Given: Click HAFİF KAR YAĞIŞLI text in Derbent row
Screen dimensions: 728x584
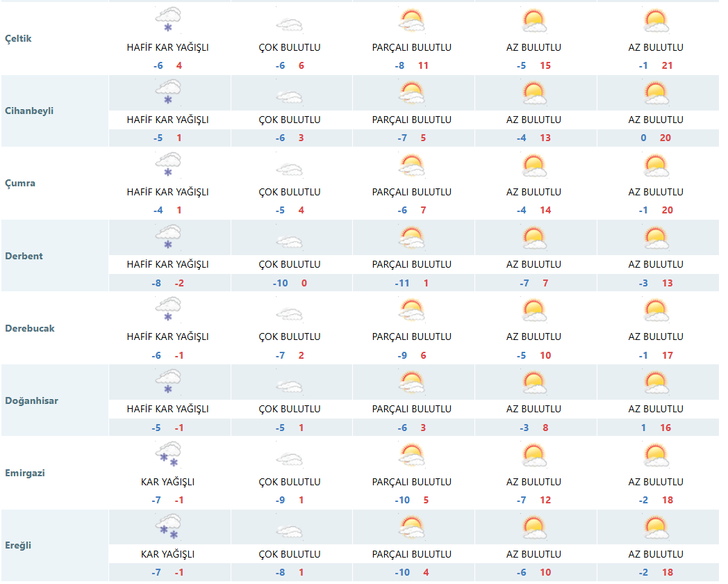Looking at the screenshot, I should pos(167,264).
